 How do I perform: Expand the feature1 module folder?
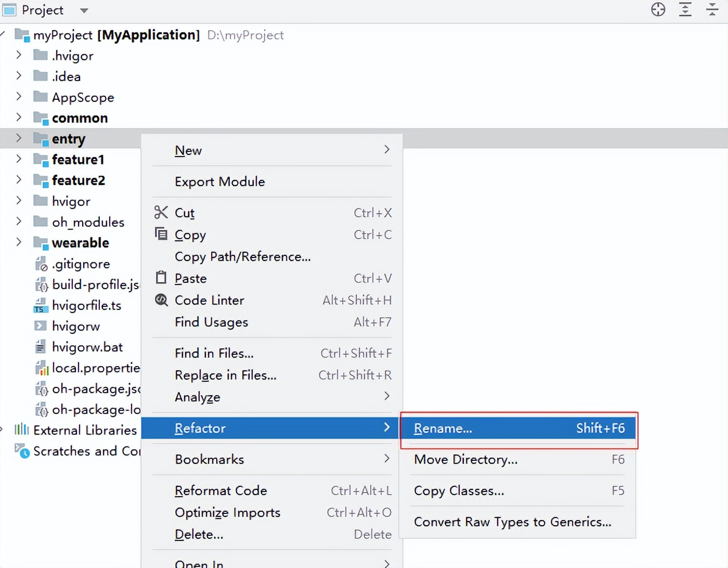click(x=19, y=159)
